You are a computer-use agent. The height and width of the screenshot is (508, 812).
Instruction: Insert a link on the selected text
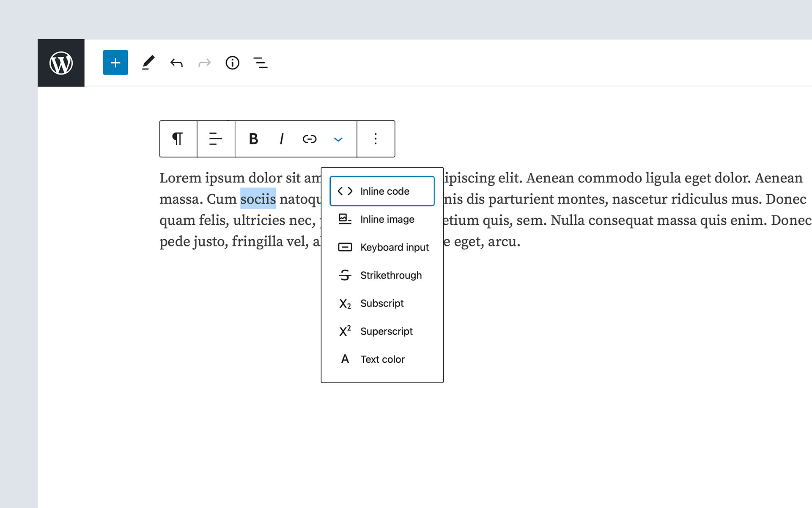tap(309, 139)
